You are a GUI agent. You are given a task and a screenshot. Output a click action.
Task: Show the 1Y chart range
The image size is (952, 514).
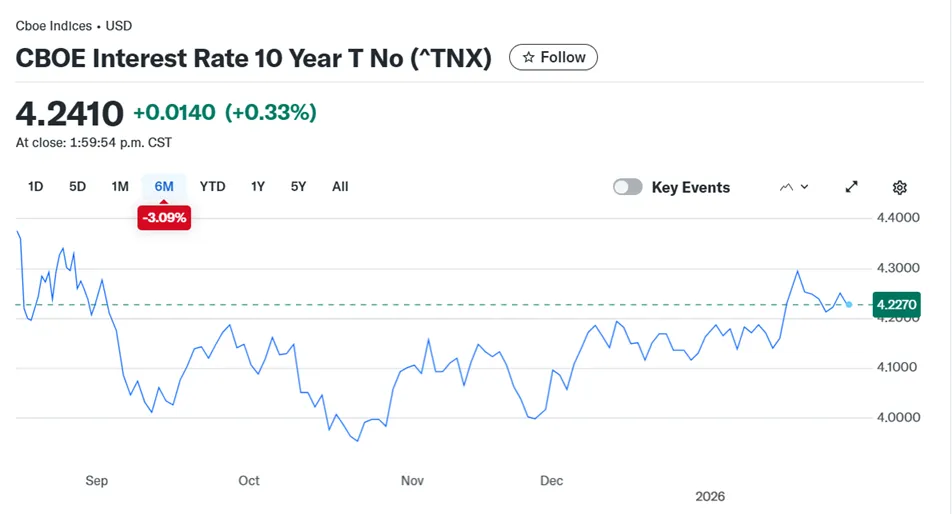click(258, 187)
